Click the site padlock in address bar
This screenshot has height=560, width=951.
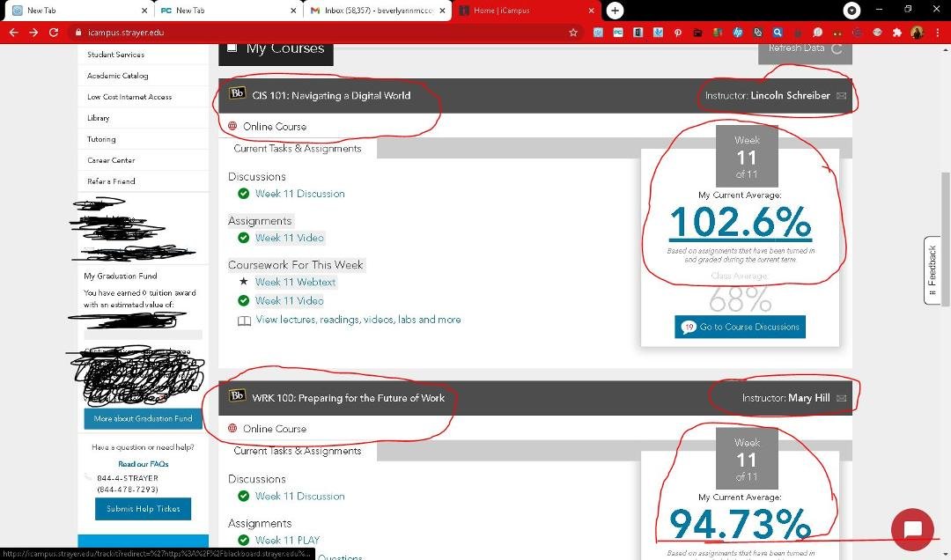(x=77, y=33)
